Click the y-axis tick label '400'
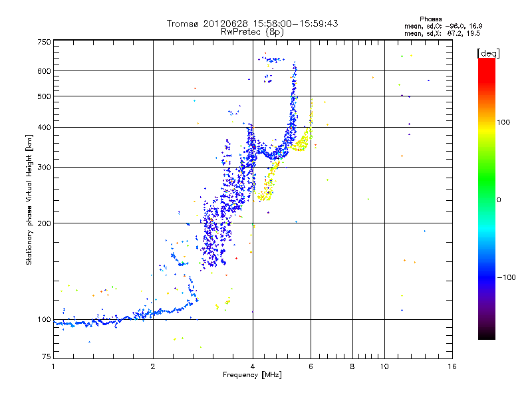The image size is (532, 399). [44, 127]
